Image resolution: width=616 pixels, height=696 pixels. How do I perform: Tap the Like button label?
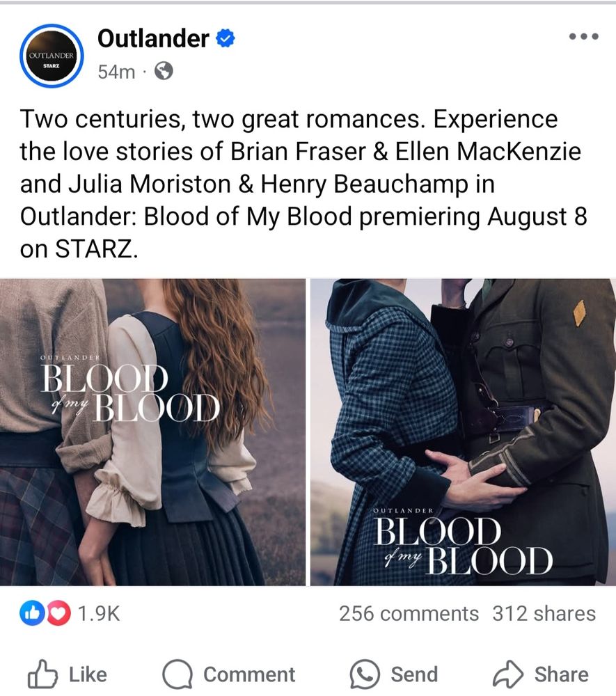88,674
